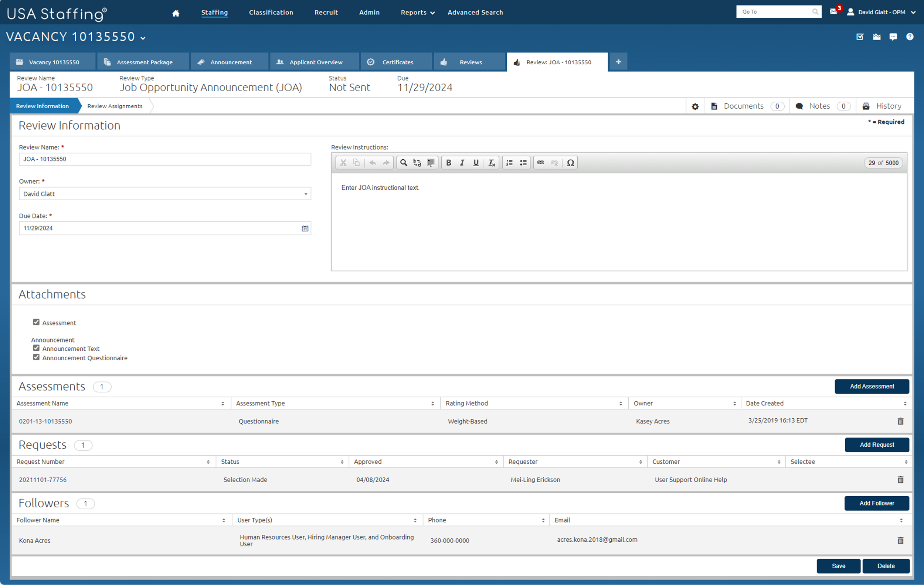
Task: Click into the Review Name input field
Action: [x=164, y=159]
